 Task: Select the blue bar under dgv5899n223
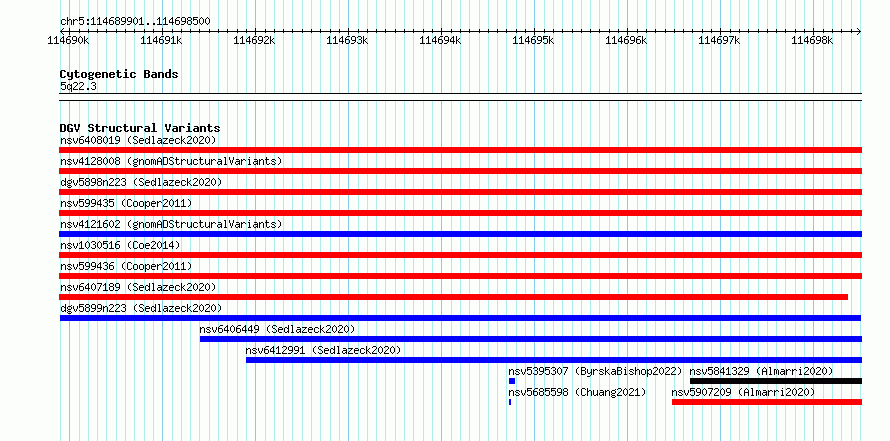(x=460, y=318)
